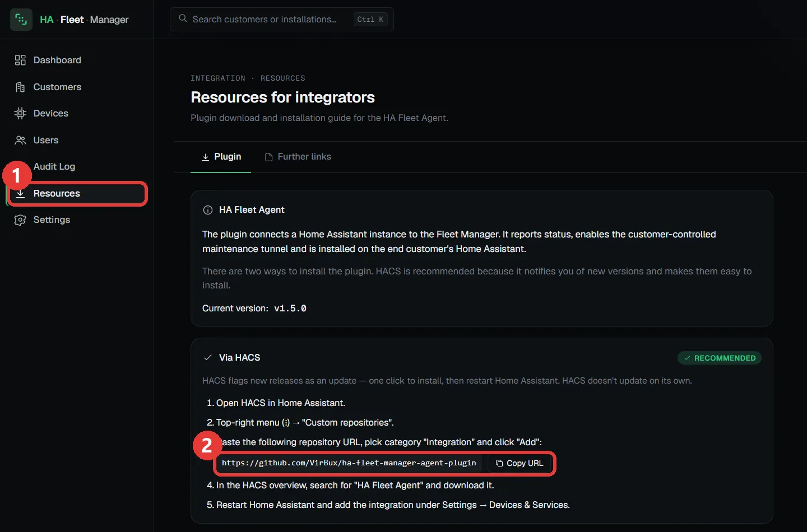807x532 pixels.
Task: Click the version number v1.5.0
Action: pos(290,309)
